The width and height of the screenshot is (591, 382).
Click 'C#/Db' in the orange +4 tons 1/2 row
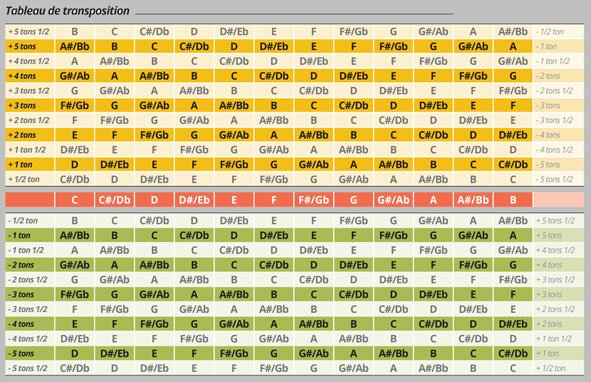[234, 61]
